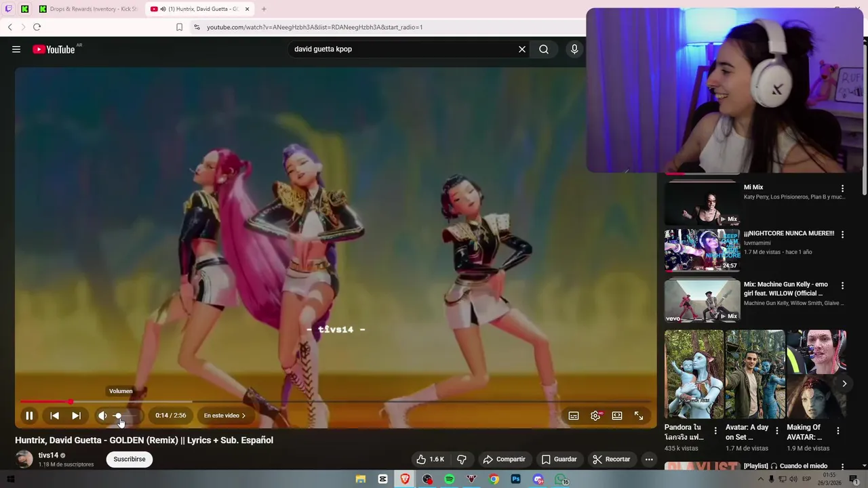Open options for Pandora short

click(715, 430)
